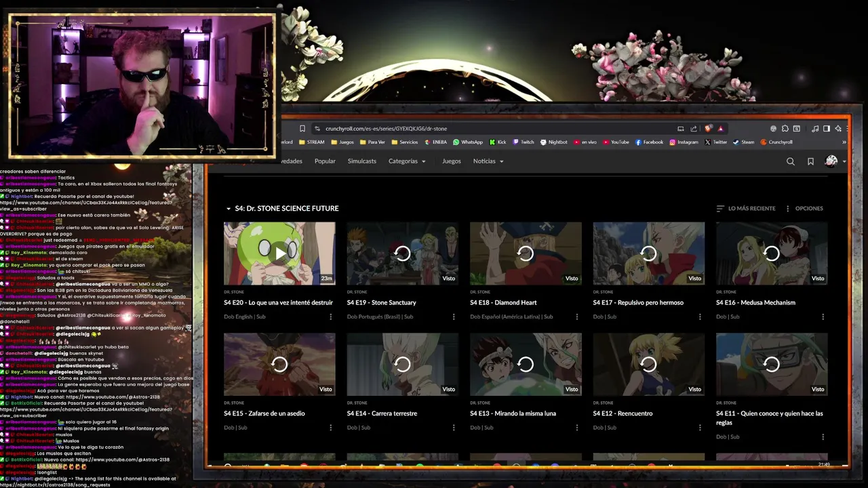Open the YouTube bookmark
868x488 pixels.
coord(616,142)
